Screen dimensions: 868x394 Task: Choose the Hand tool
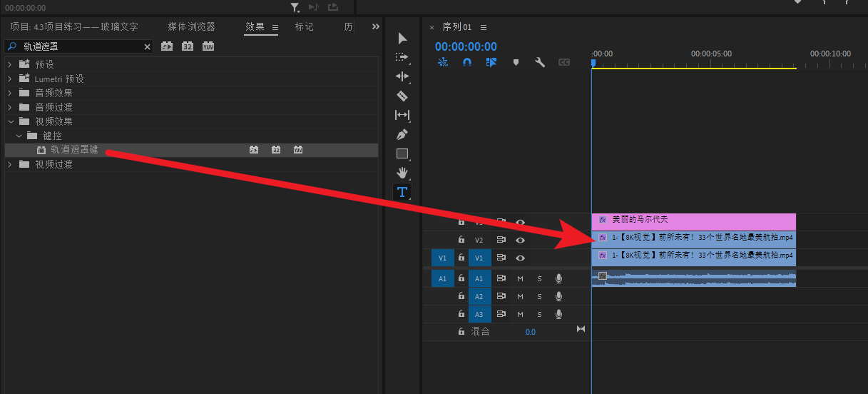point(402,173)
